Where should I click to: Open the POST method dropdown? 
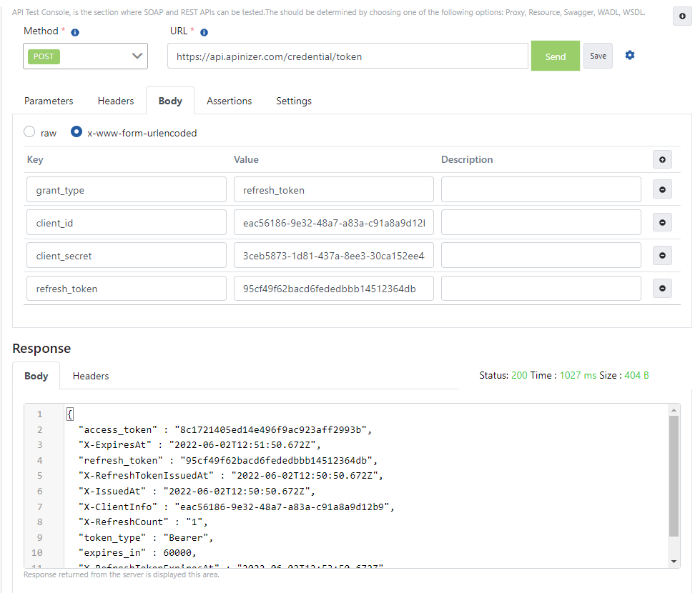[x=86, y=56]
